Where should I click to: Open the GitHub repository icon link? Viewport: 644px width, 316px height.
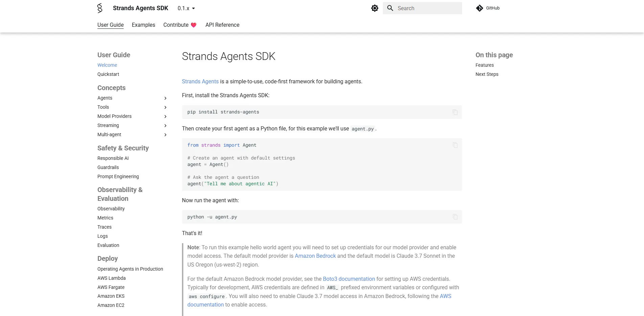pos(480,8)
